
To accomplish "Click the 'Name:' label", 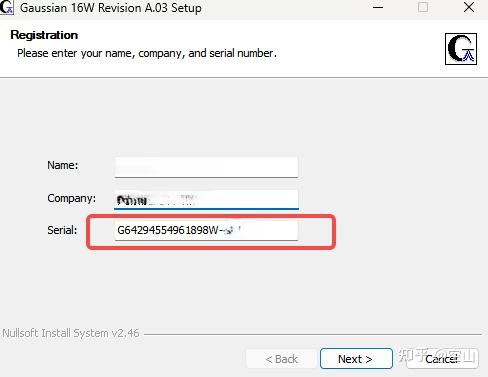I will tap(63, 165).
